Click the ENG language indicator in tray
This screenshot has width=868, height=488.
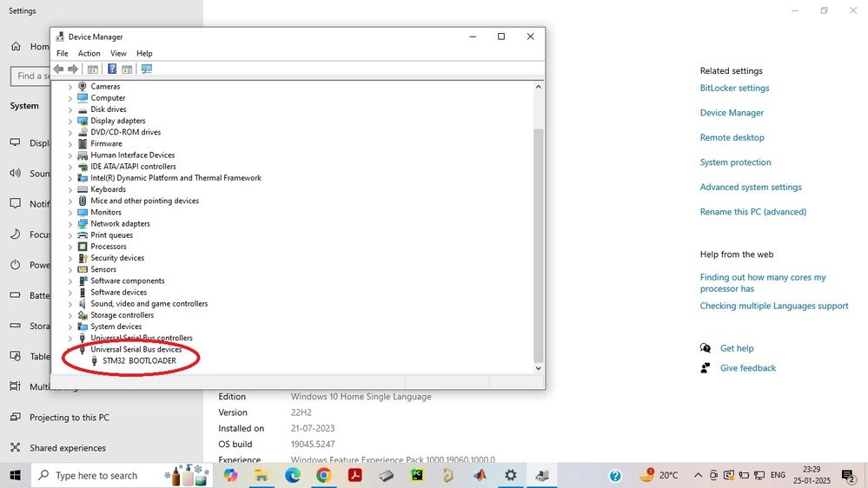point(778,475)
